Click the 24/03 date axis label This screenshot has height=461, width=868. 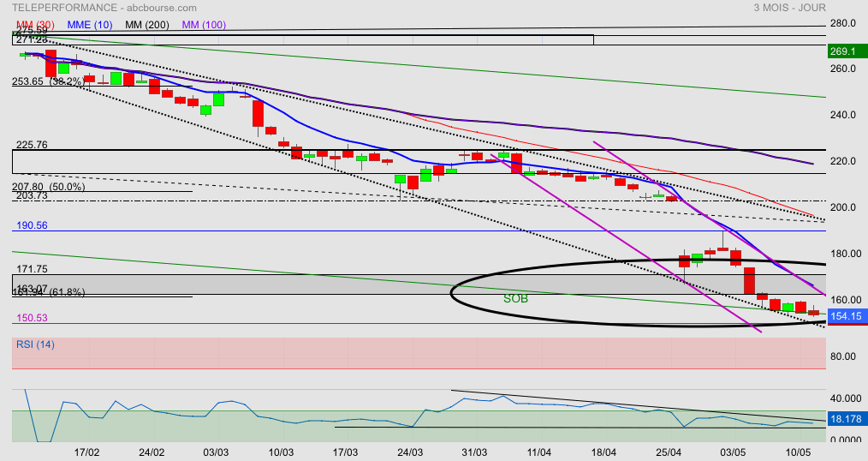[x=410, y=452]
